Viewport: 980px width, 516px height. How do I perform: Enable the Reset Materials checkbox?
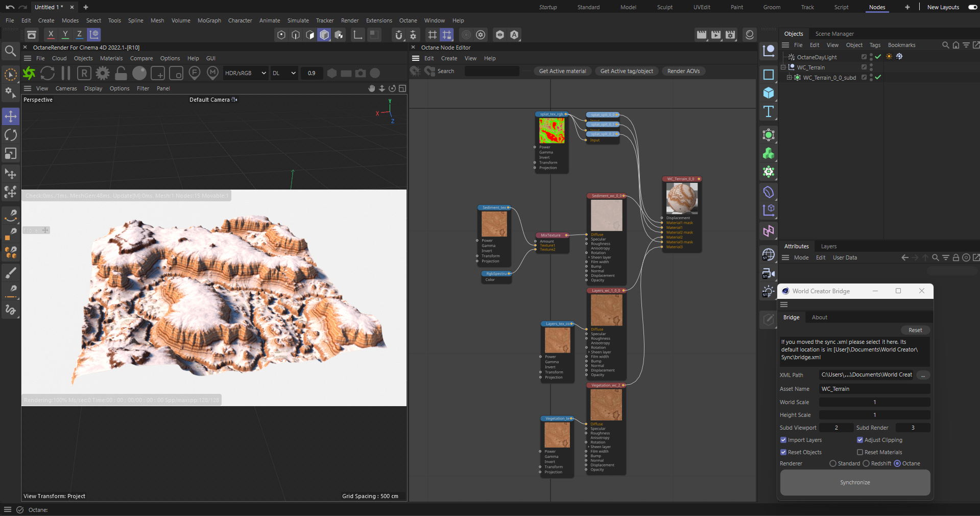point(860,452)
